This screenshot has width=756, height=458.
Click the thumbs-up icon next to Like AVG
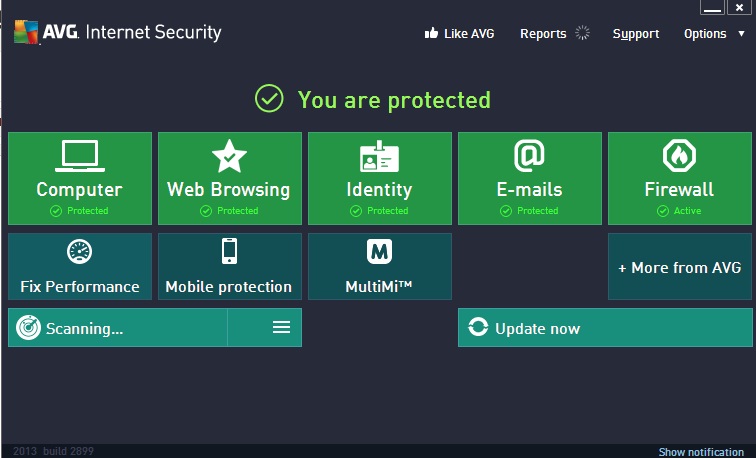coord(431,33)
